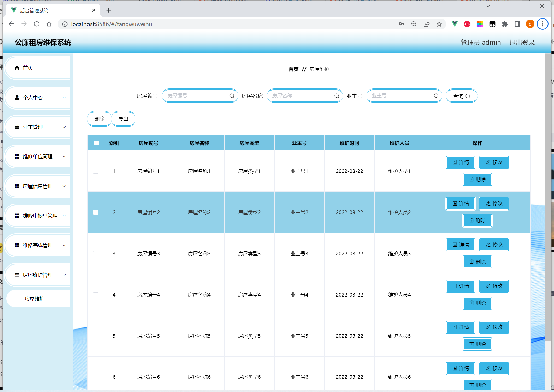
Task: Open the AdBlock Plus extension icon
Action: (x=467, y=24)
